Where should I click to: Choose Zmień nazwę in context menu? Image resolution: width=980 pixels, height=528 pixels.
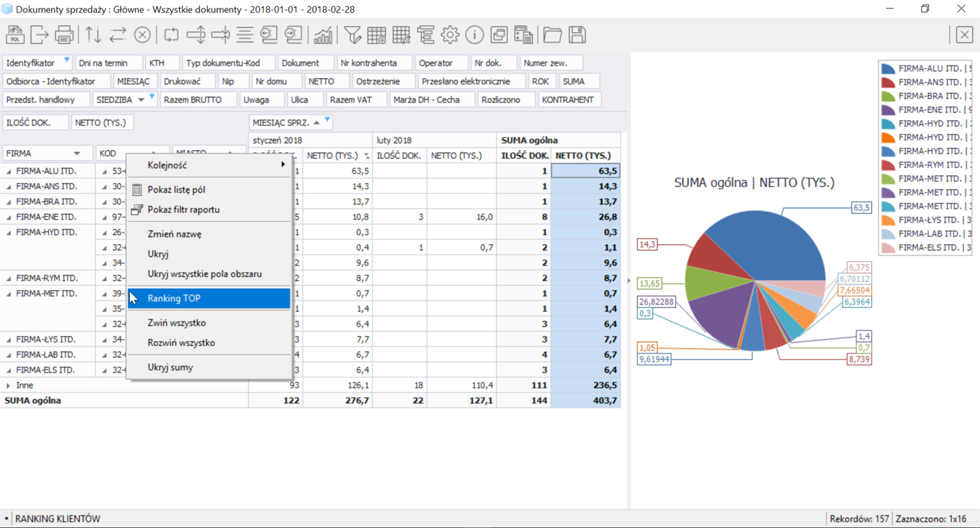pyautogui.click(x=209, y=234)
